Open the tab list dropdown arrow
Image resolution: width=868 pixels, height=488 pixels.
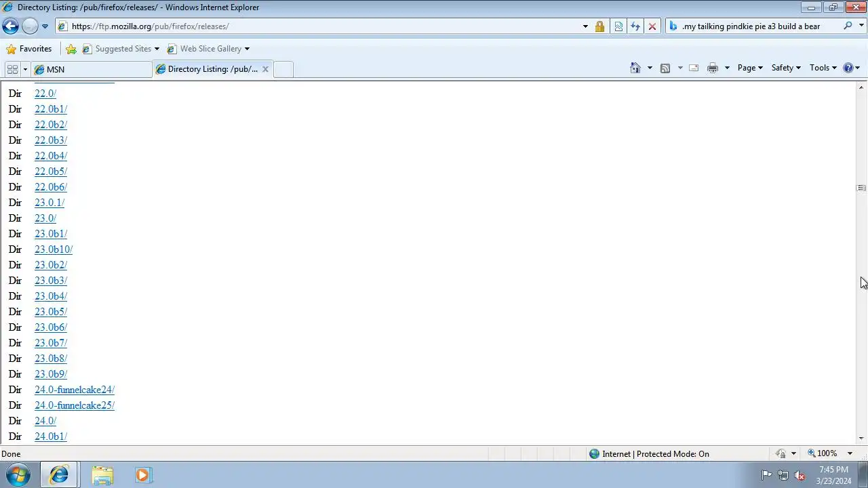(25, 69)
